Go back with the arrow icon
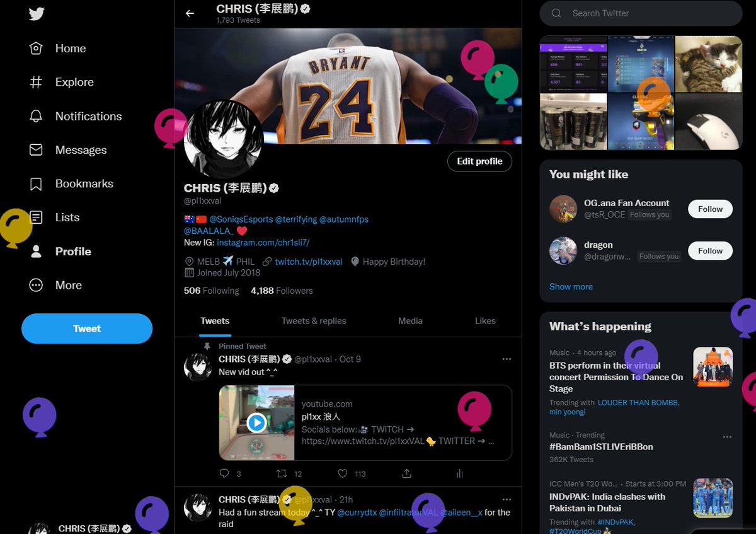756x534 pixels. click(190, 13)
